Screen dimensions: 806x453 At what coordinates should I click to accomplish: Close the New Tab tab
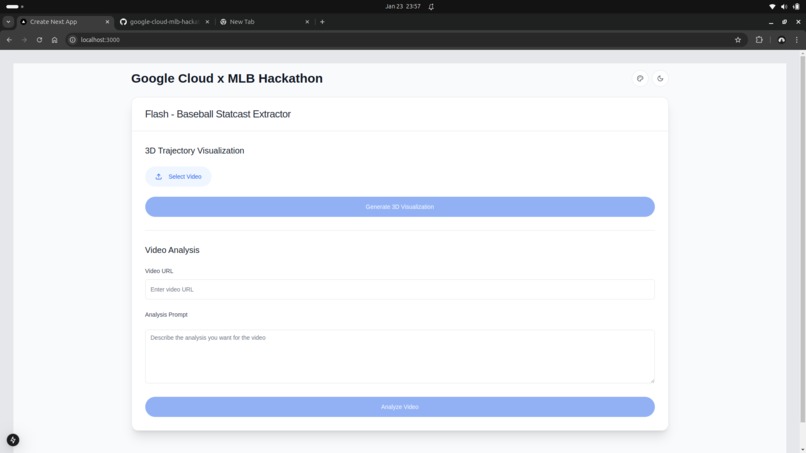pos(307,22)
